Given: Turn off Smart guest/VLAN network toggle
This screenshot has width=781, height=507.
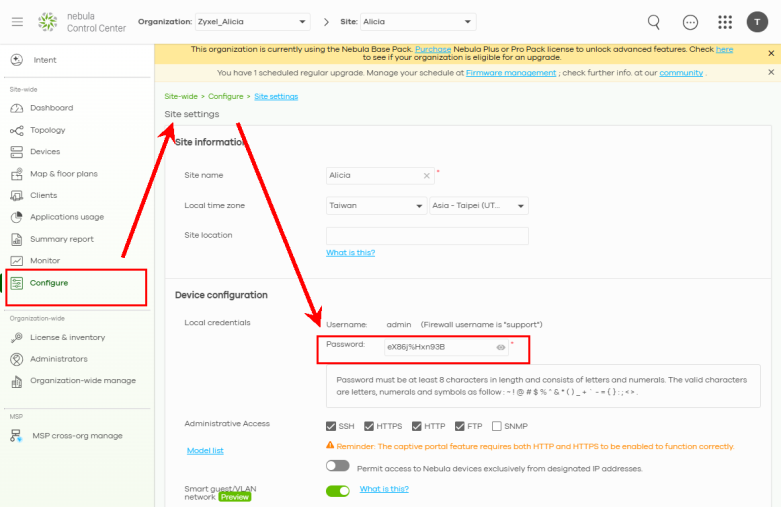Looking at the screenshot, I should [x=338, y=491].
